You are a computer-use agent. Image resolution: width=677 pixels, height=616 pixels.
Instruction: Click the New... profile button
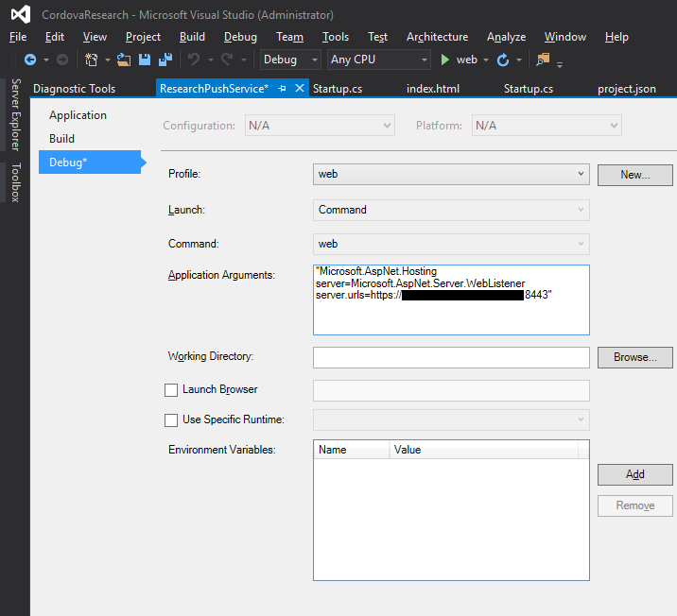634,175
